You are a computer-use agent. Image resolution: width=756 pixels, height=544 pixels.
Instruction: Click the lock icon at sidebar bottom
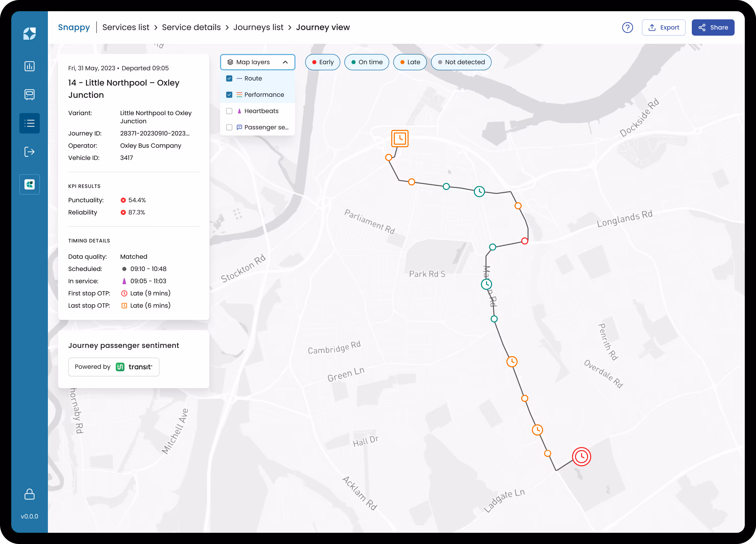coord(29,495)
